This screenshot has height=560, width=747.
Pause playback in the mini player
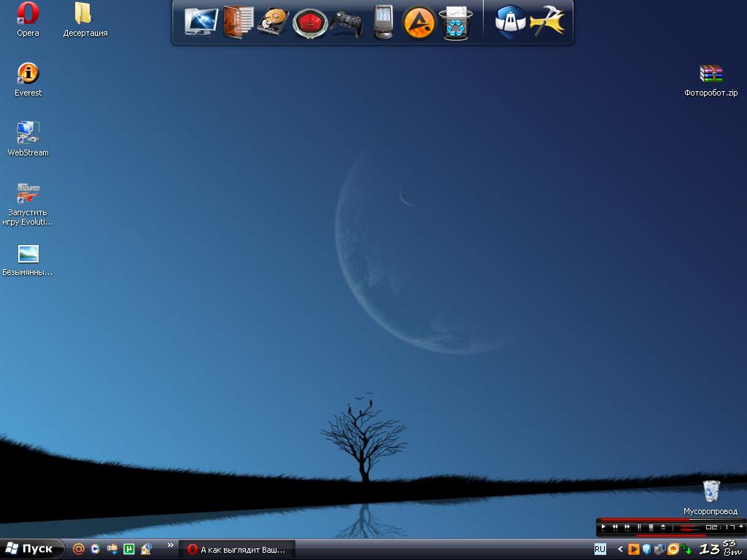click(x=639, y=527)
